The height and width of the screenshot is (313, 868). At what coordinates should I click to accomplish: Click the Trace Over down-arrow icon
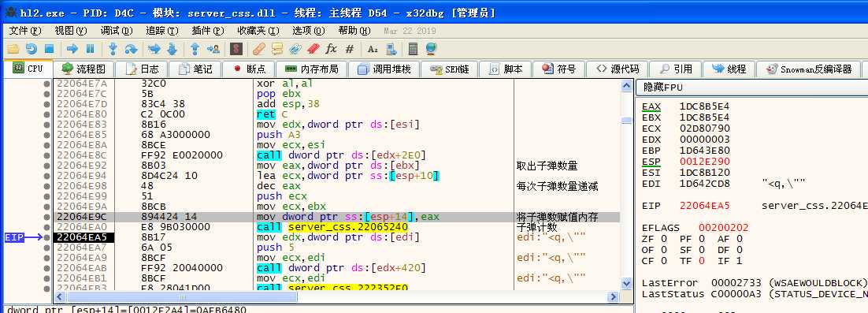pos(172,49)
